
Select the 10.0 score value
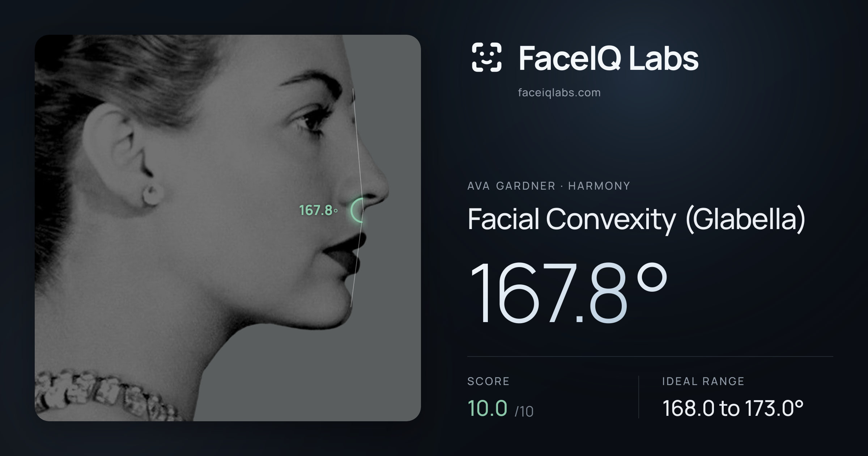487,408
